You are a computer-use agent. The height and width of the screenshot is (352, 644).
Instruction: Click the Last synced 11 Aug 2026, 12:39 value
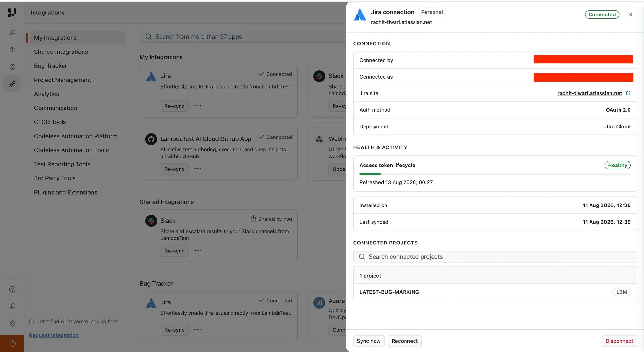pos(607,222)
